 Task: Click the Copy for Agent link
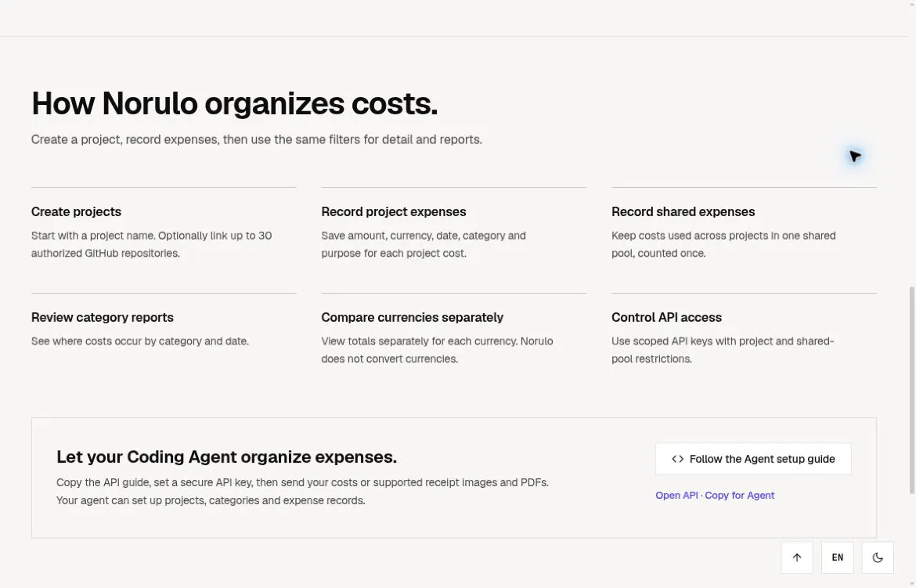pos(740,495)
